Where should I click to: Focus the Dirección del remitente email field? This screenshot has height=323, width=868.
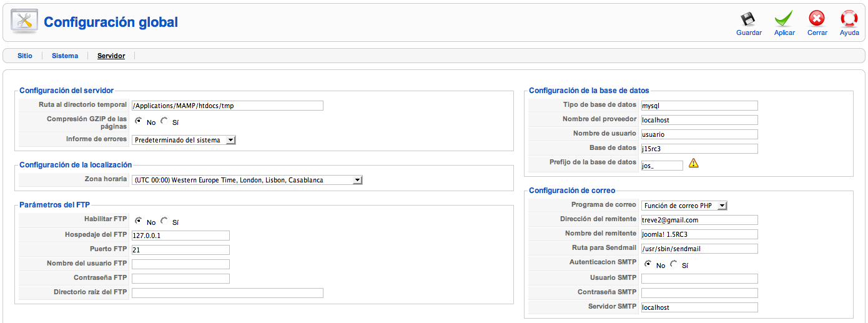pyautogui.click(x=699, y=220)
